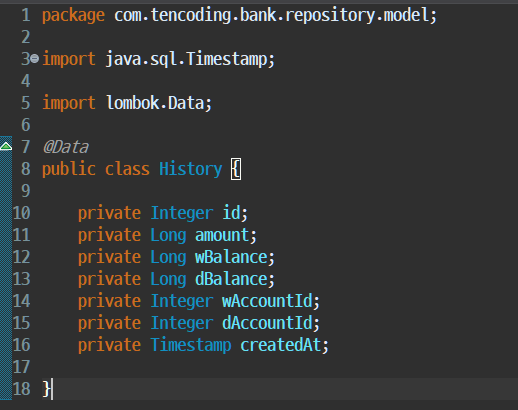This screenshot has height=410, width=518.
Task: Click the Long type on line 13
Action: coord(168,280)
